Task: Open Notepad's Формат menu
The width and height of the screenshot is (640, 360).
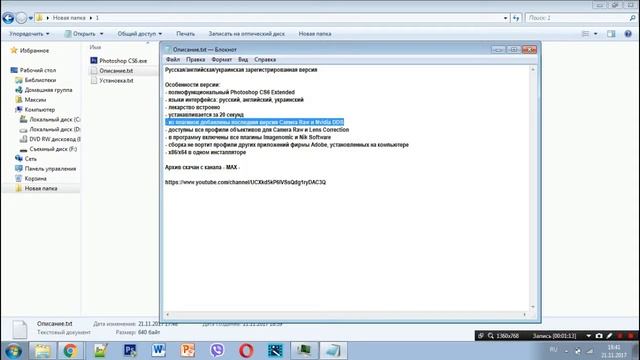Action: pyautogui.click(x=222, y=60)
